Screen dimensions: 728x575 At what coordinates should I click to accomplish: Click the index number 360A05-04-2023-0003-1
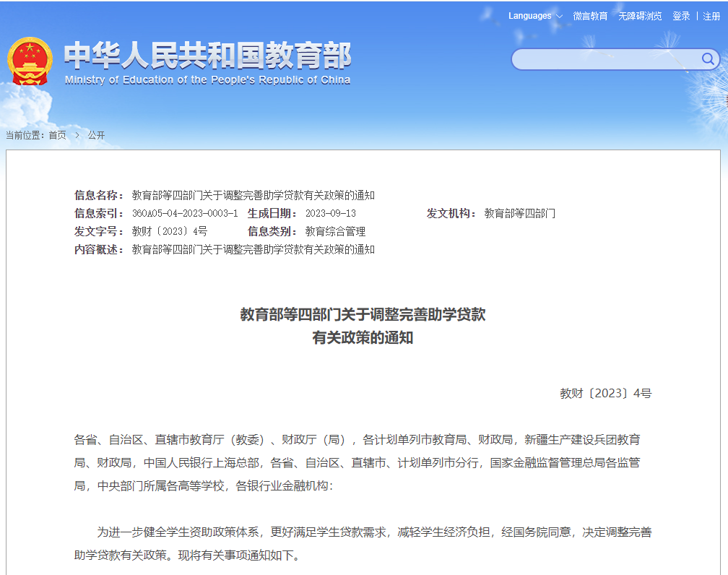tap(185, 214)
